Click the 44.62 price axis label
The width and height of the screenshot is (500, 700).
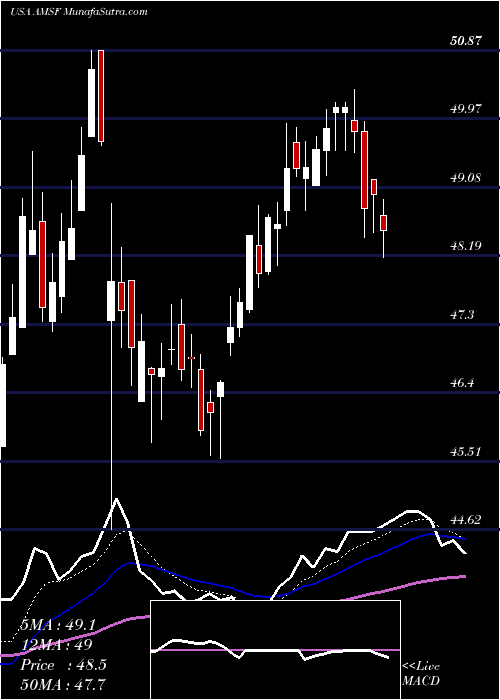[x=466, y=520]
